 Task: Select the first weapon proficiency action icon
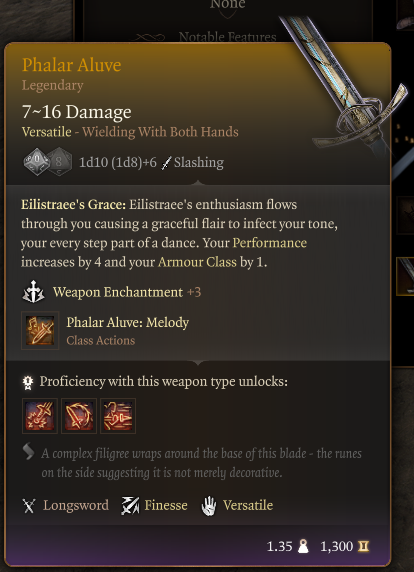[x=40, y=416]
